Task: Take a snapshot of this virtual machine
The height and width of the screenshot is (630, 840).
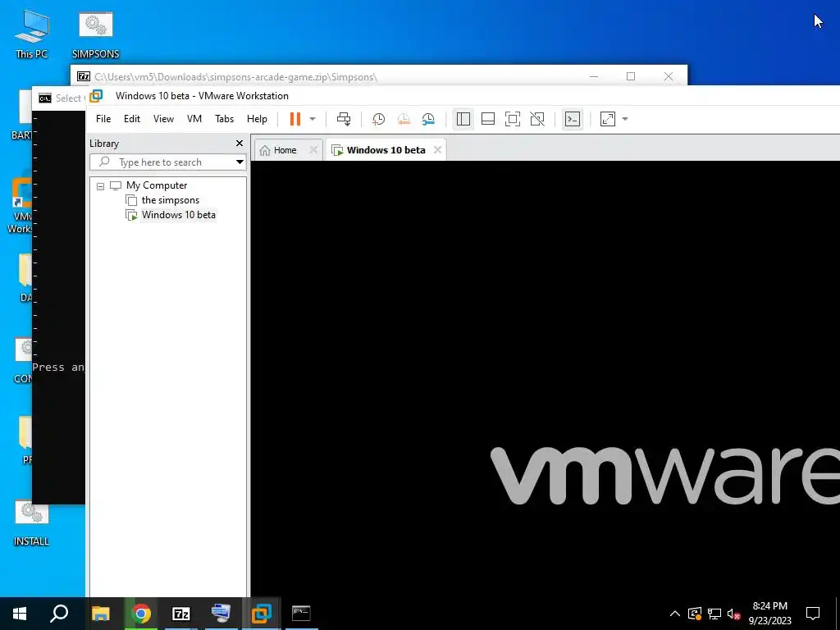Action: point(378,119)
